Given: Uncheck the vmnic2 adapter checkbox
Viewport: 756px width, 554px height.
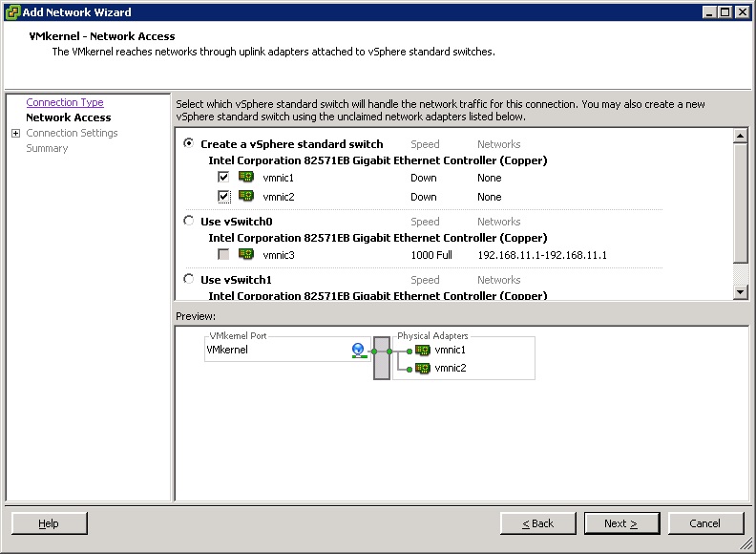Looking at the screenshot, I should tap(223, 197).
